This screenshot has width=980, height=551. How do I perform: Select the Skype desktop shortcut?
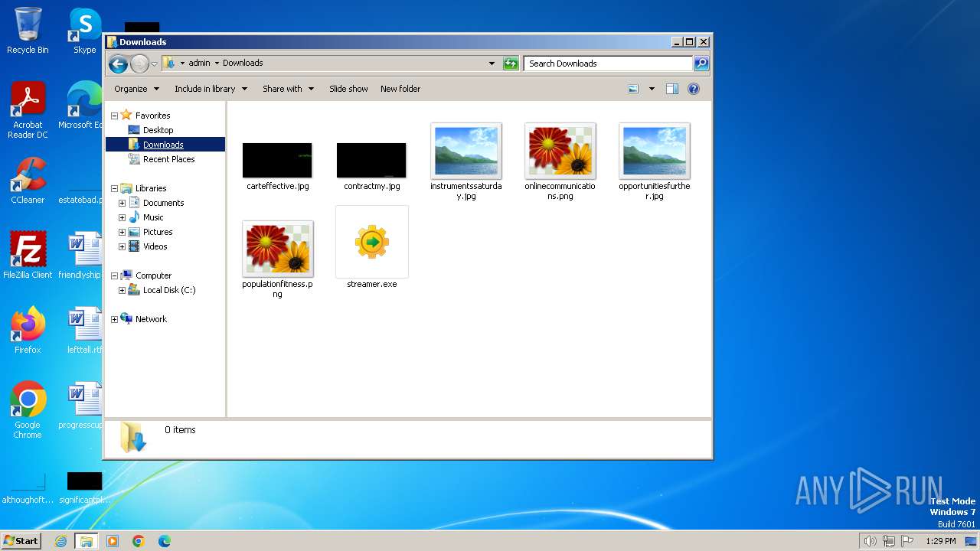[x=84, y=31]
